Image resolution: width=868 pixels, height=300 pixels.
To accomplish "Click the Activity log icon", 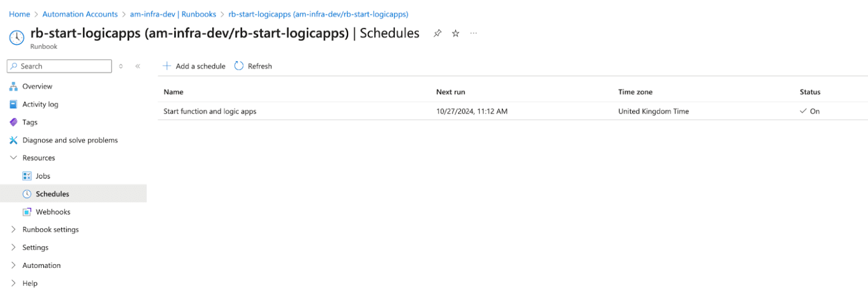I will [14, 104].
